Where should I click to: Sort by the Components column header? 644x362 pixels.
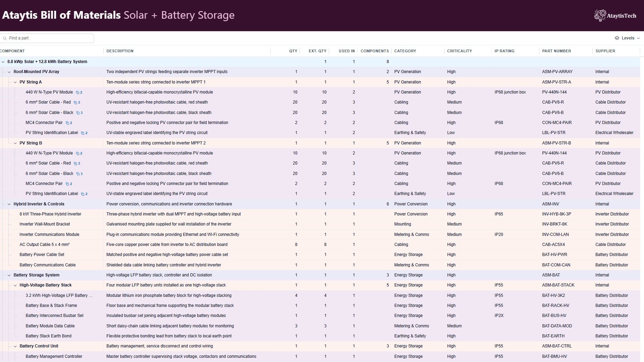(375, 51)
